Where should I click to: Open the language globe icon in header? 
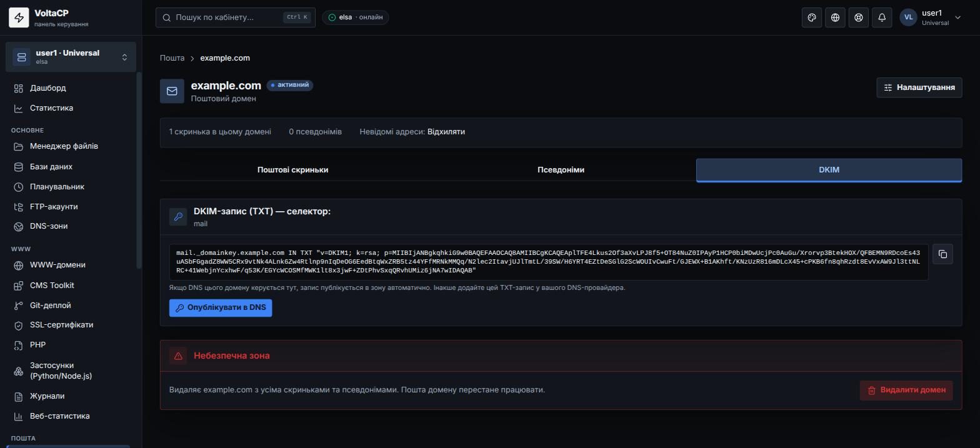tap(835, 17)
